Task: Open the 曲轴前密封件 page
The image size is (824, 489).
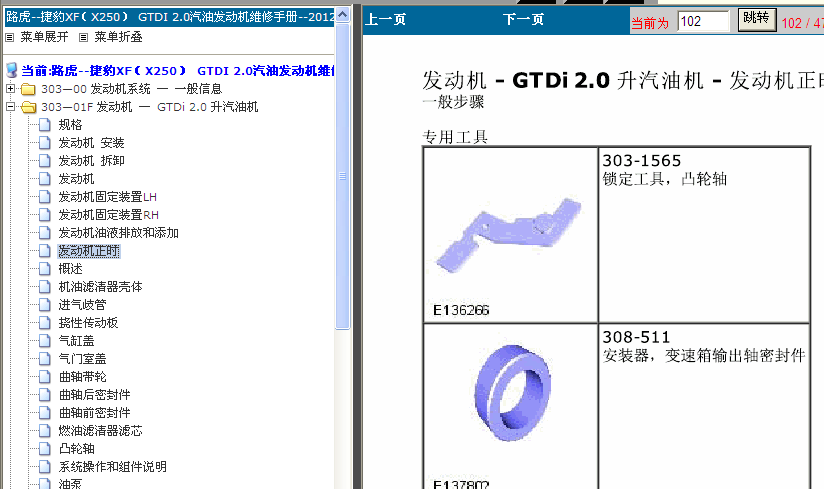Action: [x=95, y=413]
